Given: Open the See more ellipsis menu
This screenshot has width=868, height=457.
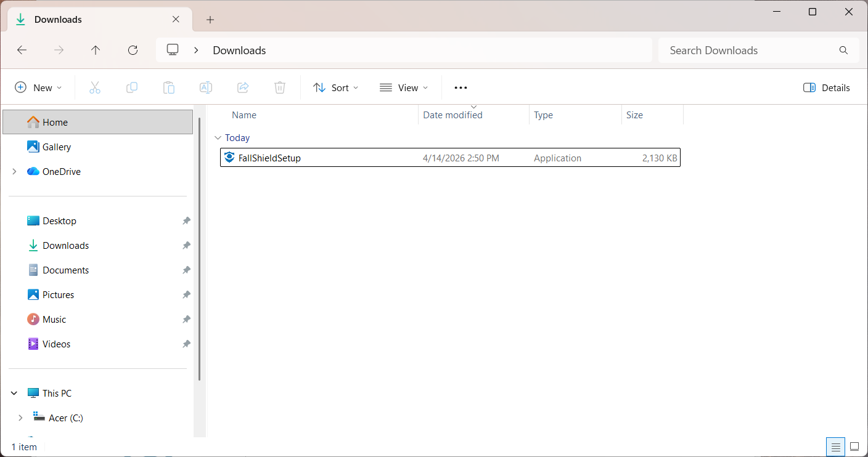Looking at the screenshot, I should tap(461, 87).
